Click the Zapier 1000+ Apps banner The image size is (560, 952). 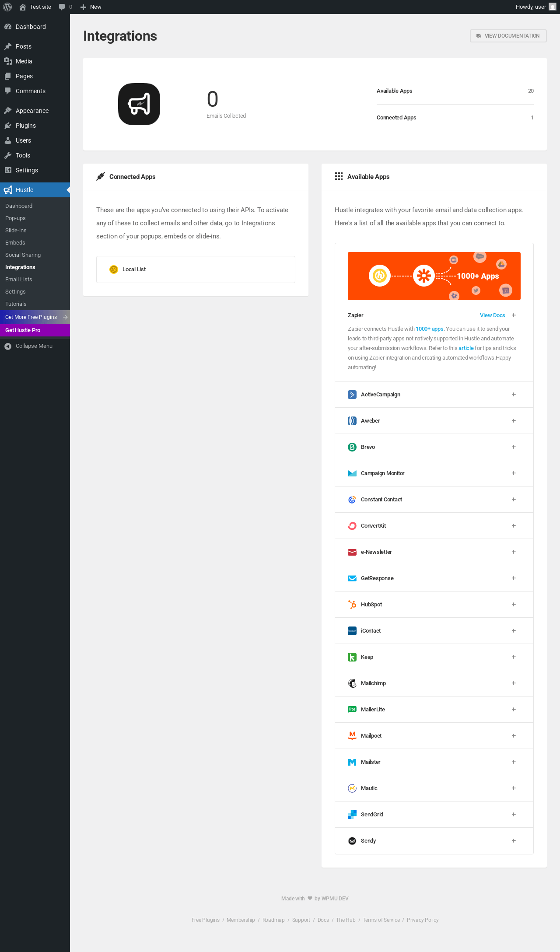pyautogui.click(x=434, y=276)
